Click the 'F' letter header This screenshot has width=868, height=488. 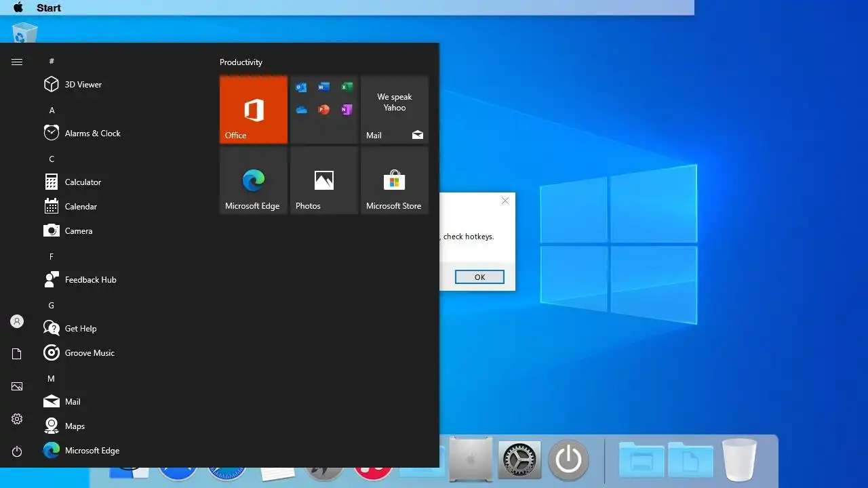(52, 256)
